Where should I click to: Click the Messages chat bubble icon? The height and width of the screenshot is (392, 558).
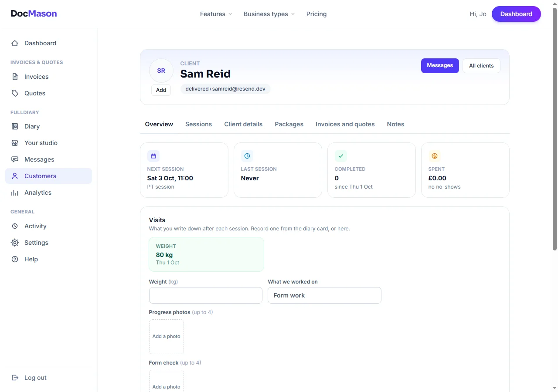[15, 159]
